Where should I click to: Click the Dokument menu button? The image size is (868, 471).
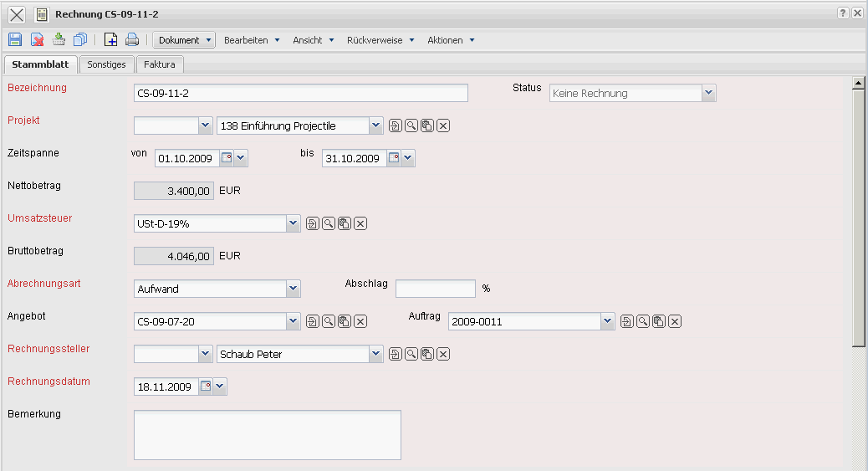(x=184, y=40)
